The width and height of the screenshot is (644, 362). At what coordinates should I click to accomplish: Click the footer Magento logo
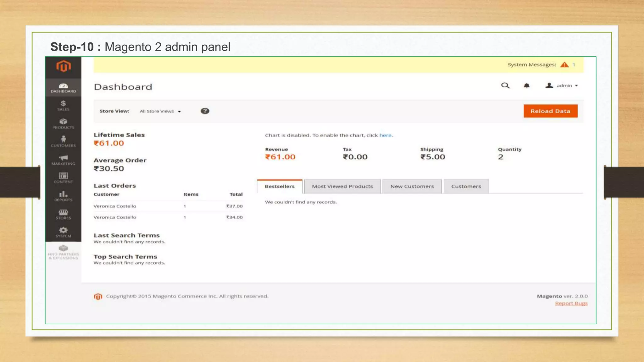pyautogui.click(x=98, y=296)
